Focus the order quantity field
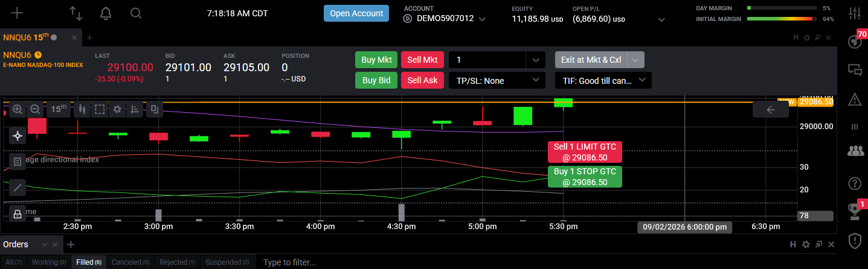868x269 pixels. (x=487, y=60)
